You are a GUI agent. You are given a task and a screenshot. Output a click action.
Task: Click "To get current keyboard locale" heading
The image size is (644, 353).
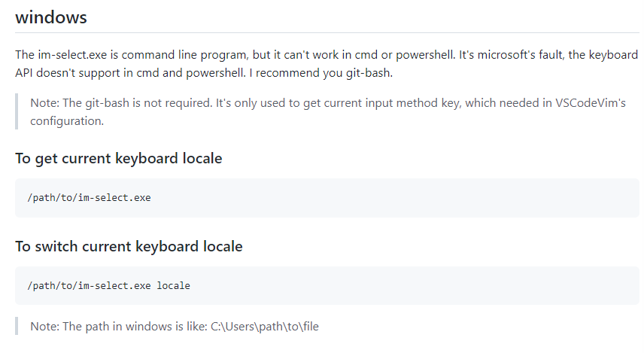118,158
